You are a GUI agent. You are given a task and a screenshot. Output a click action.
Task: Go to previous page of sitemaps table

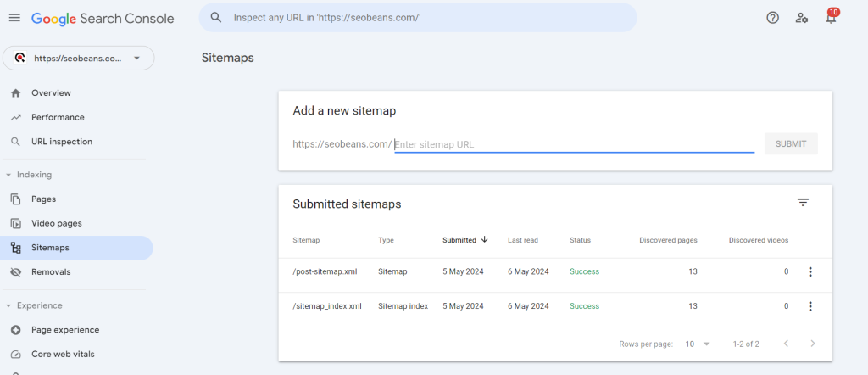click(x=786, y=344)
